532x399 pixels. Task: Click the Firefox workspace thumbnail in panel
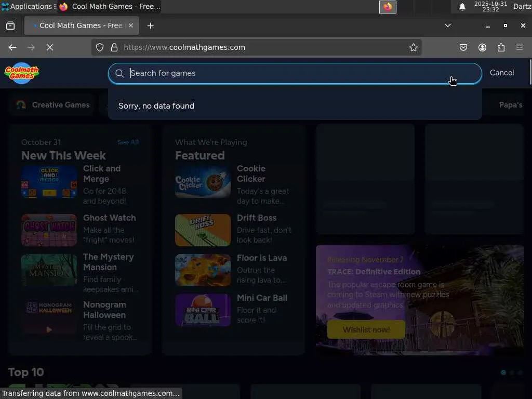(x=388, y=7)
